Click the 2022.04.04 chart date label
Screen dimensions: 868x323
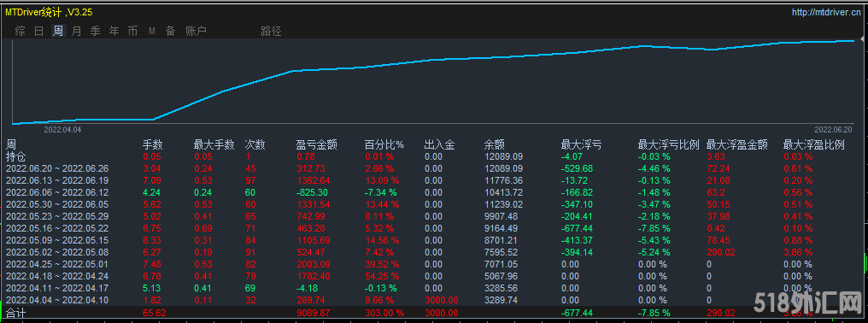point(62,129)
